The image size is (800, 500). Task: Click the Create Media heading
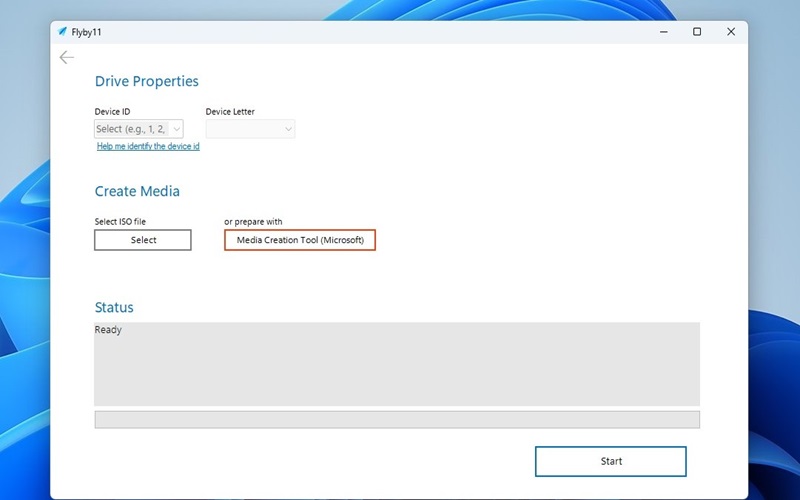click(x=137, y=191)
